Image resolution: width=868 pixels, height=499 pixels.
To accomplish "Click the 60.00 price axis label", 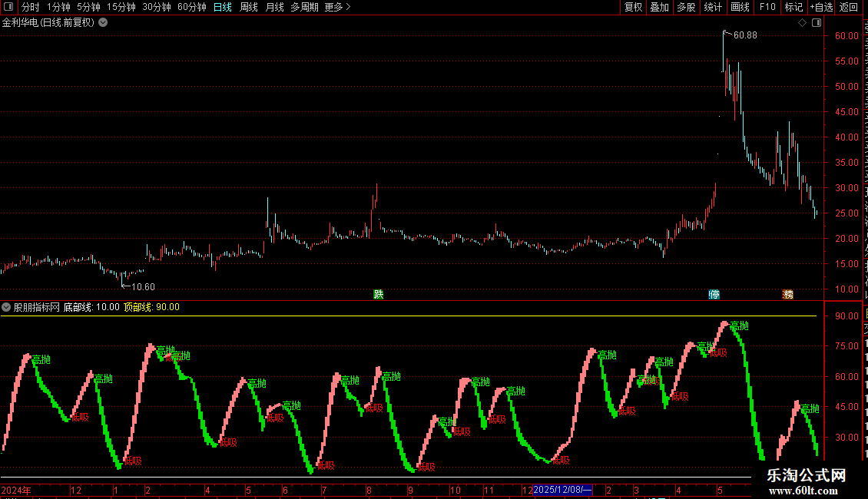I will [846, 35].
